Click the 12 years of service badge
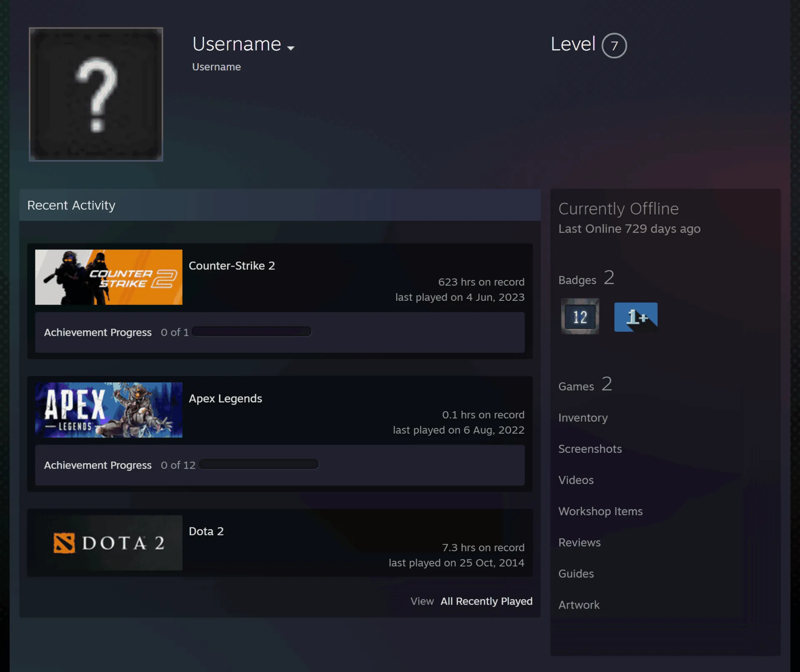The image size is (800, 672). point(580,316)
